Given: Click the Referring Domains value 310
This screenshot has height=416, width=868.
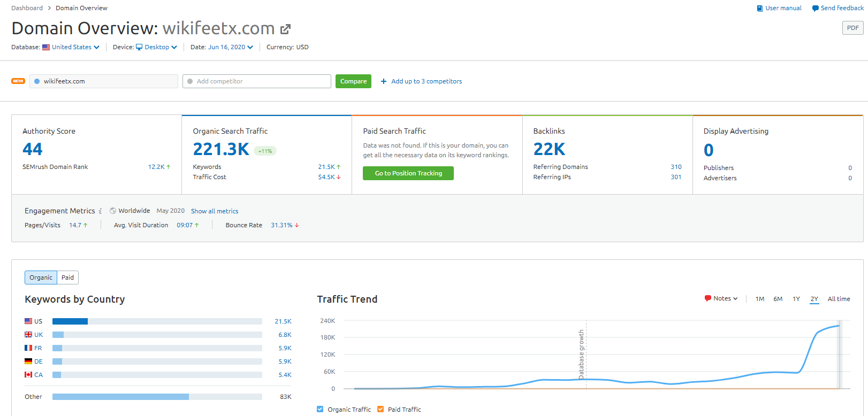Looking at the screenshot, I should 676,167.
